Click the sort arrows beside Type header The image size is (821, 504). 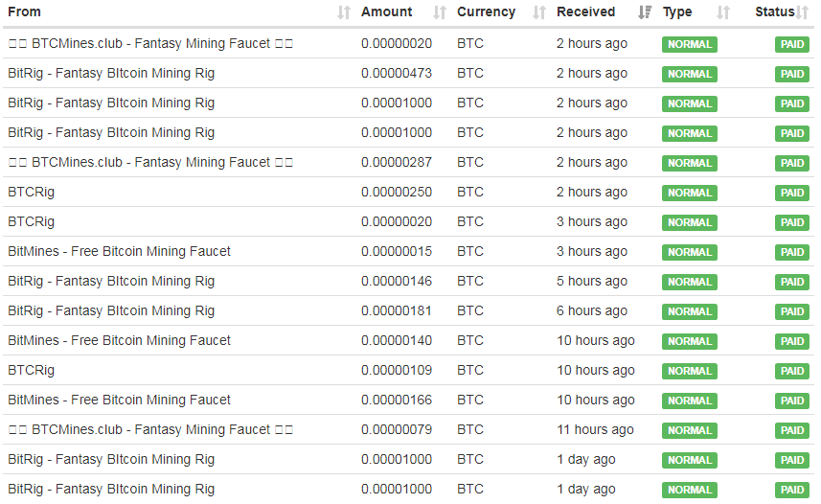[x=723, y=12]
